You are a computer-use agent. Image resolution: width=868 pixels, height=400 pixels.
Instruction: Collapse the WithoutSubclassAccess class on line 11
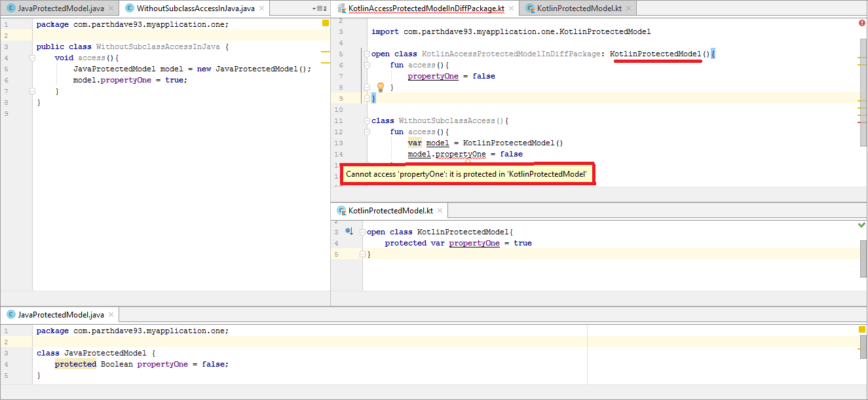click(x=366, y=120)
